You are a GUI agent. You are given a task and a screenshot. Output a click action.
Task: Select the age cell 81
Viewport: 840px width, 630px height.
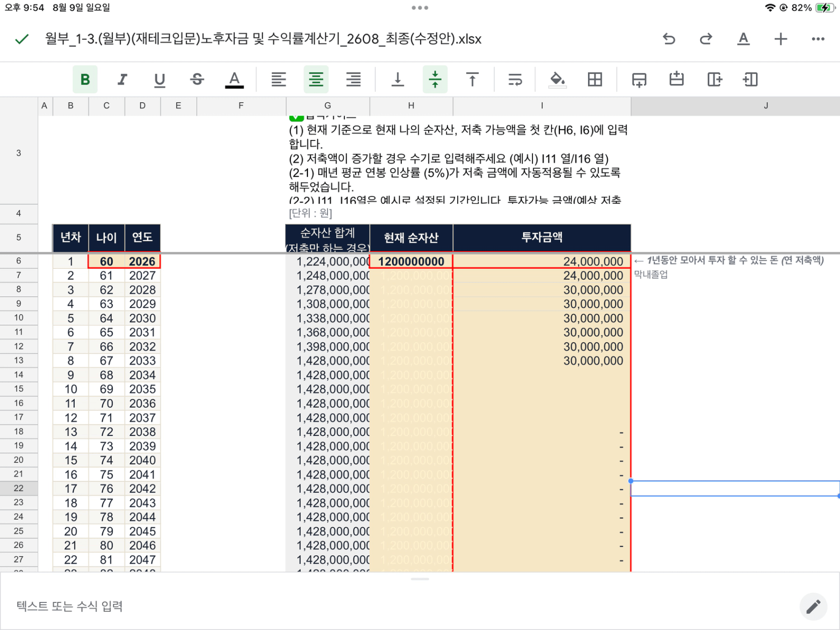[x=107, y=560]
